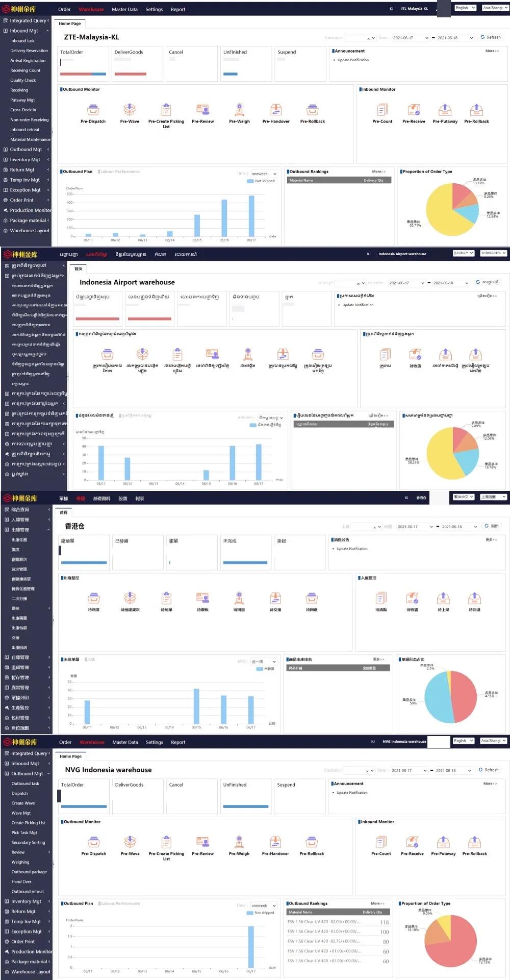Image resolution: width=510 pixels, height=980 pixels.
Task: Click Pre-Create Picking List icon in ZTE-Malaysia-KL
Action: [x=166, y=110]
